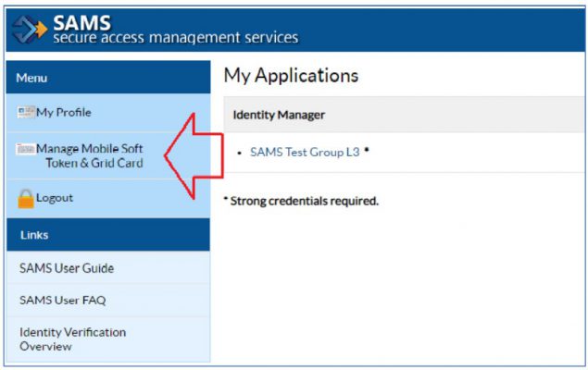
Task: Click the bullet before SAMS Test Group L3
Action: coord(240,153)
